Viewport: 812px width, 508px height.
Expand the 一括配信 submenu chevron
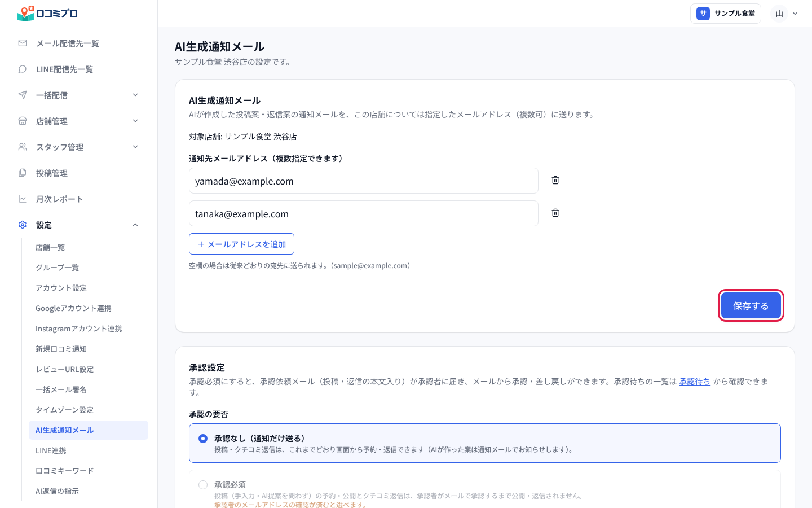click(135, 95)
